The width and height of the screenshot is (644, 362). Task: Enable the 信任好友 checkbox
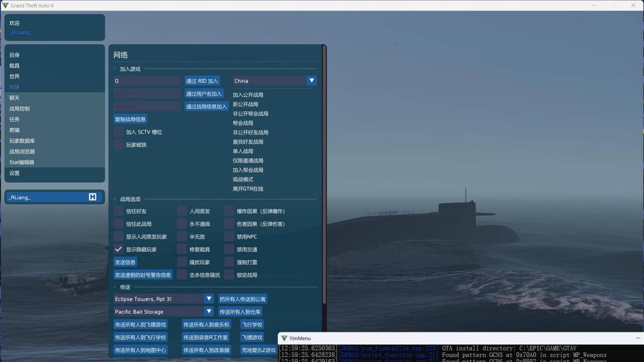pos(118,211)
